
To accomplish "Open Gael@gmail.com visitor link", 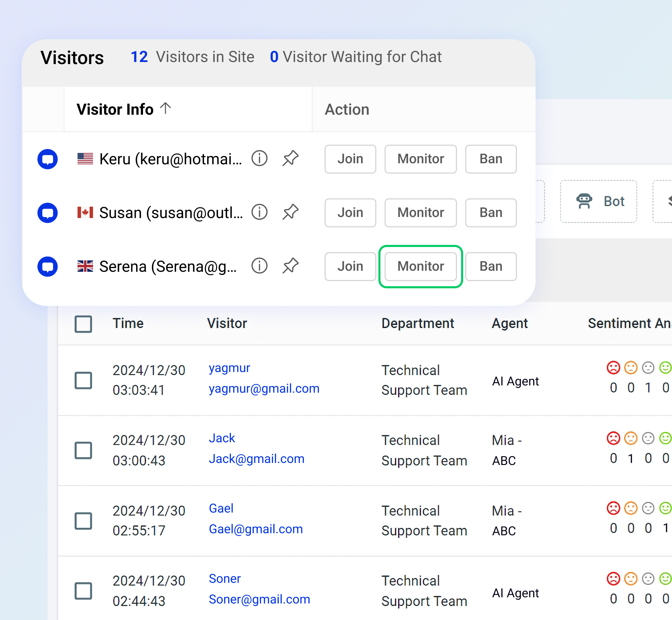I will tap(256, 529).
